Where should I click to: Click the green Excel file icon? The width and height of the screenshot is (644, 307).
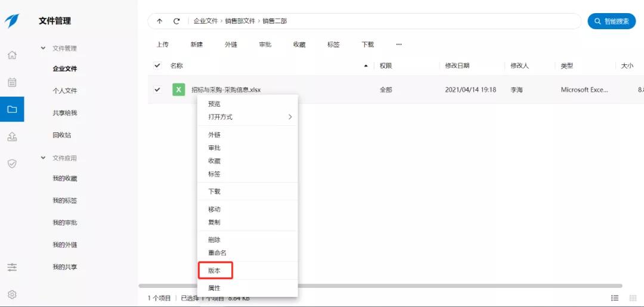(x=179, y=89)
